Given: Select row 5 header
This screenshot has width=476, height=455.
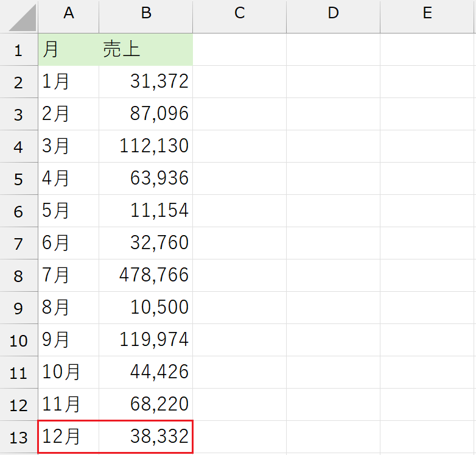Looking at the screenshot, I should point(18,178).
